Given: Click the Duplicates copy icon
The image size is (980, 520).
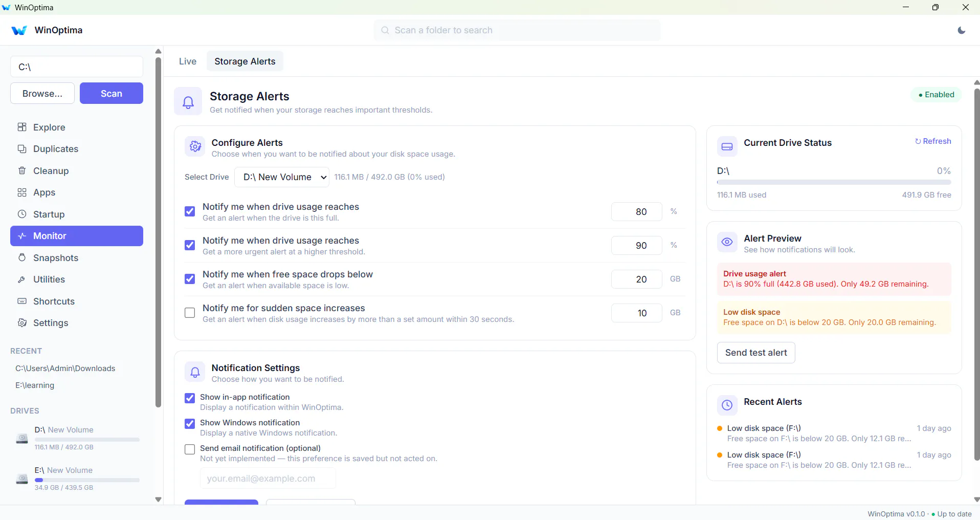Looking at the screenshot, I should (x=22, y=149).
